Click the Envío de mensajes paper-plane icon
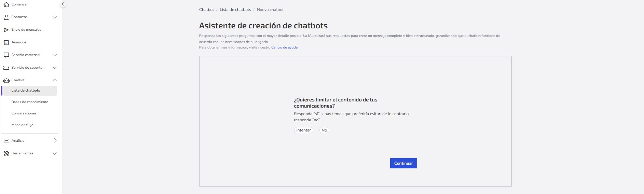 click(6, 30)
